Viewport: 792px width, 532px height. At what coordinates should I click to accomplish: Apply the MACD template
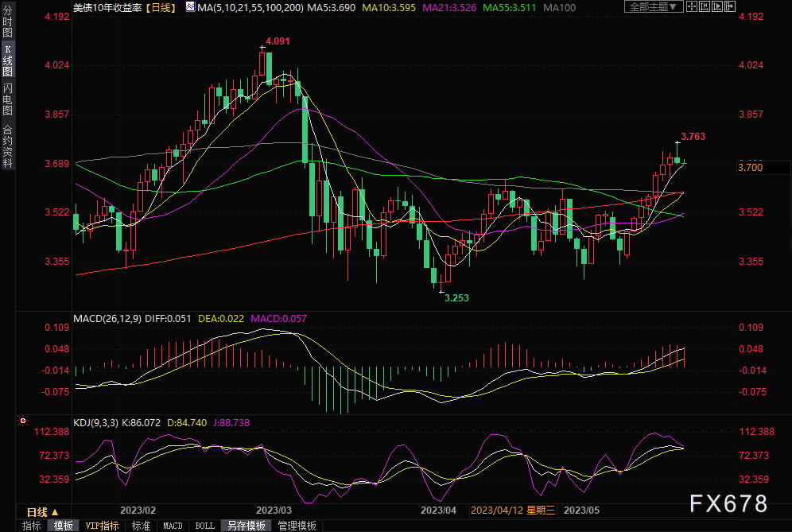(x=173, y=526)
